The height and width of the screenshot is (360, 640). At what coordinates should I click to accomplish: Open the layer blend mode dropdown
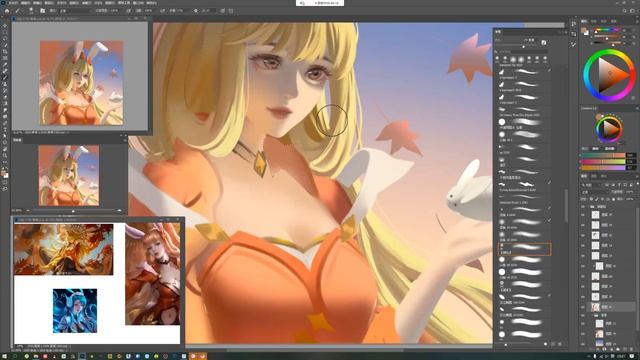[x=594, y=192]
